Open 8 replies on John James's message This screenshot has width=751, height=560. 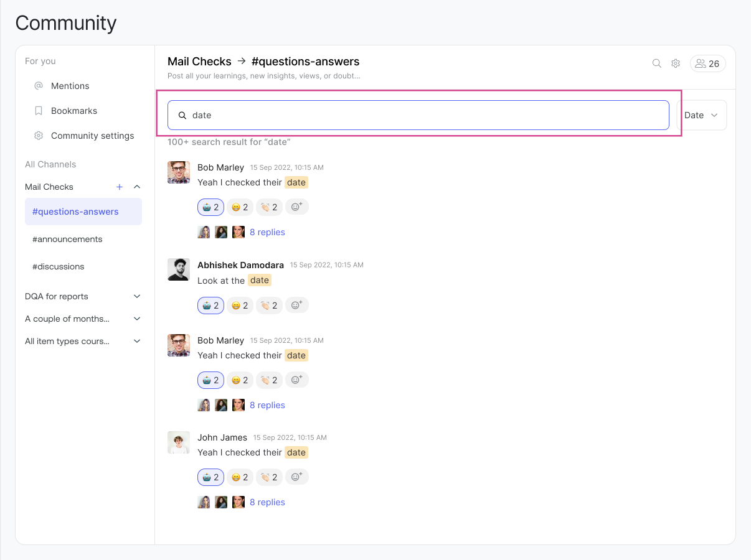point(267,502)
